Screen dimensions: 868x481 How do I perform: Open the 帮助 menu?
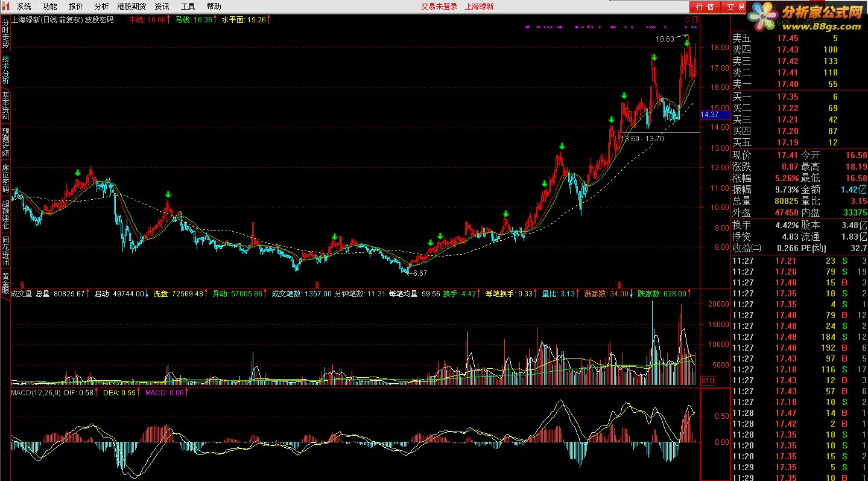(214, 7)
